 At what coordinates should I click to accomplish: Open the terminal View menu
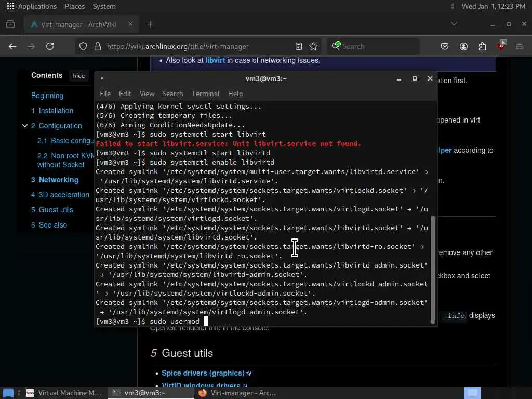pyautogui.click(x=147, y=94)
